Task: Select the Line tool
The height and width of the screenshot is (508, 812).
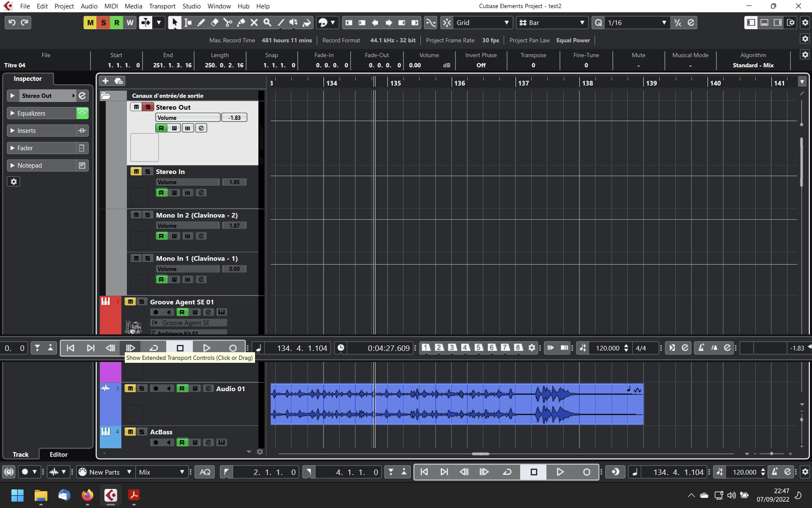Action: [x=280, y=23]
